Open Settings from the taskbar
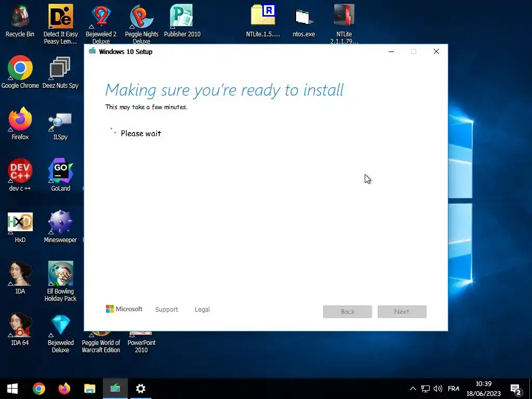The height and width of the screenshot is (399, 532). point(140,389)
